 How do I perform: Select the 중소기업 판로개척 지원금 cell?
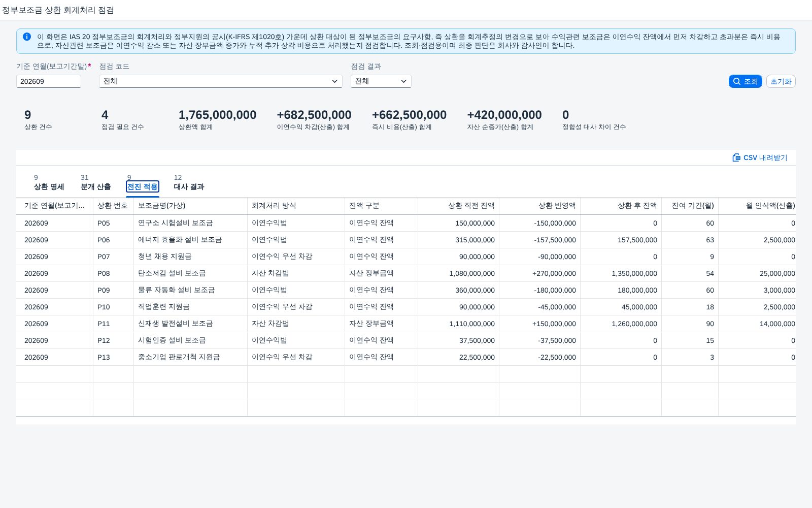pyautogui.click(x=190, y=357)
